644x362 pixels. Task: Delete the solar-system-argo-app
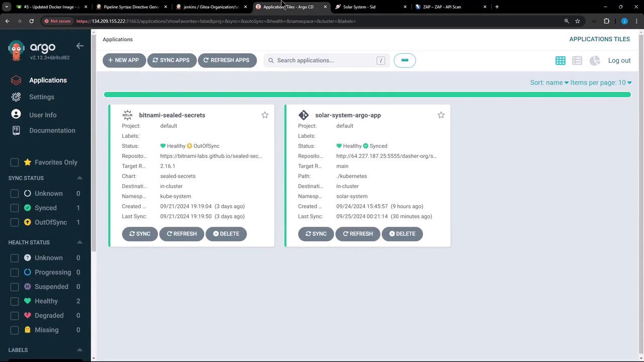coord(403,234)
